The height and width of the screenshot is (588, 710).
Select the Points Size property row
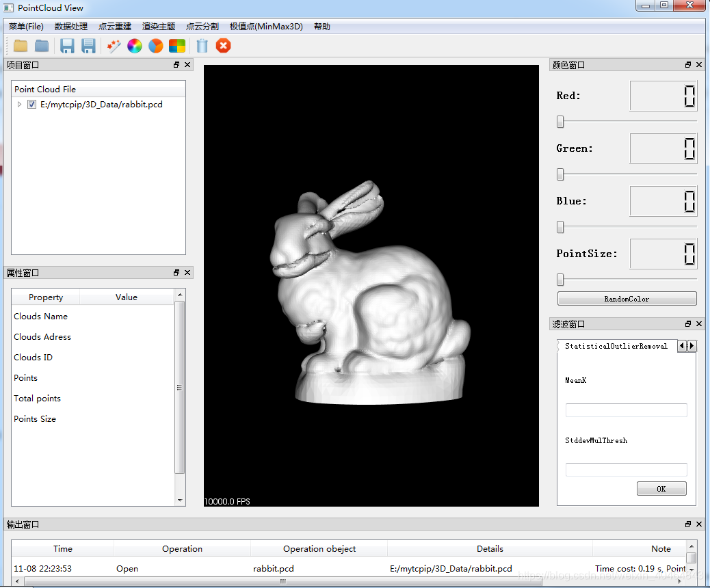click(92, 418)
